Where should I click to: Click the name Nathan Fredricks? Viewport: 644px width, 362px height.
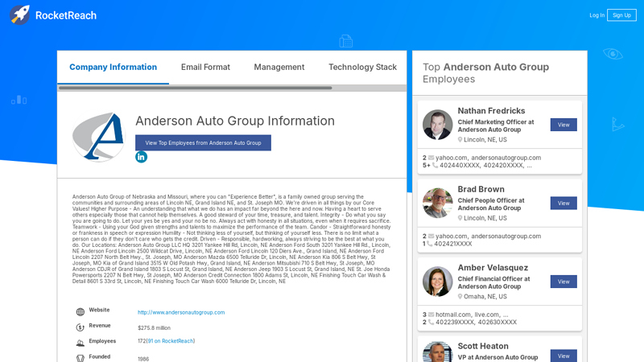click(x=491, y=111)
